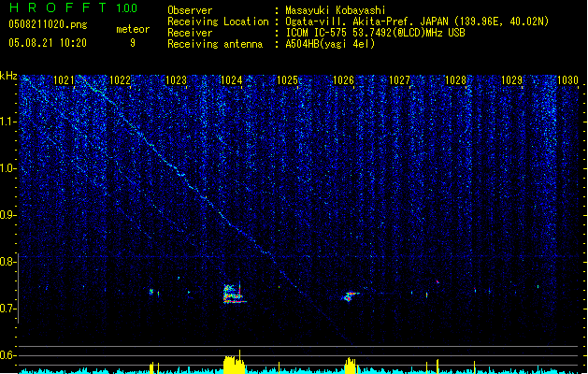Click the 0.7 kHz frequency label
Viewport: 588px width, 374px height.
pyautogui.click(x=8, y=309)
